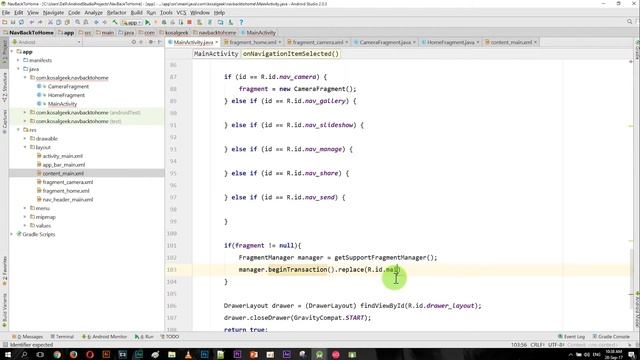Select activity_main.xml in project tree
640x360 pixels.
pyautogui.click(x=62, y=156)
